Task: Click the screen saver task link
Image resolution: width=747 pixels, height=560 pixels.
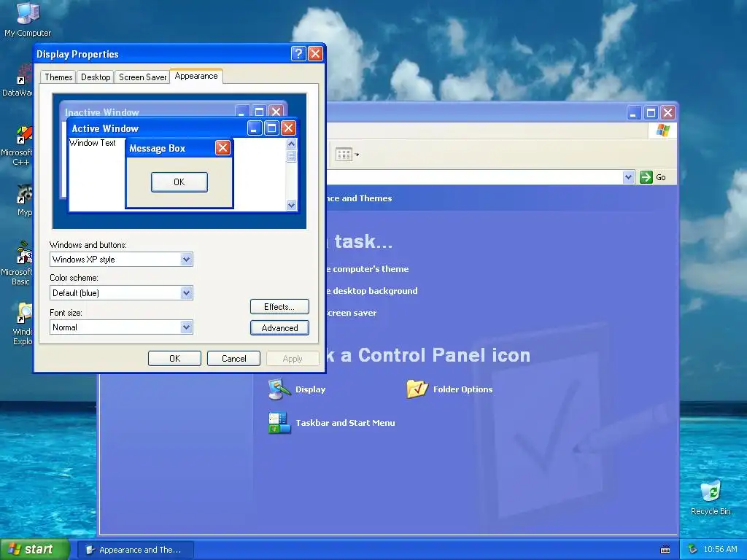Action: pyautogui.click(x=352, y=313)
